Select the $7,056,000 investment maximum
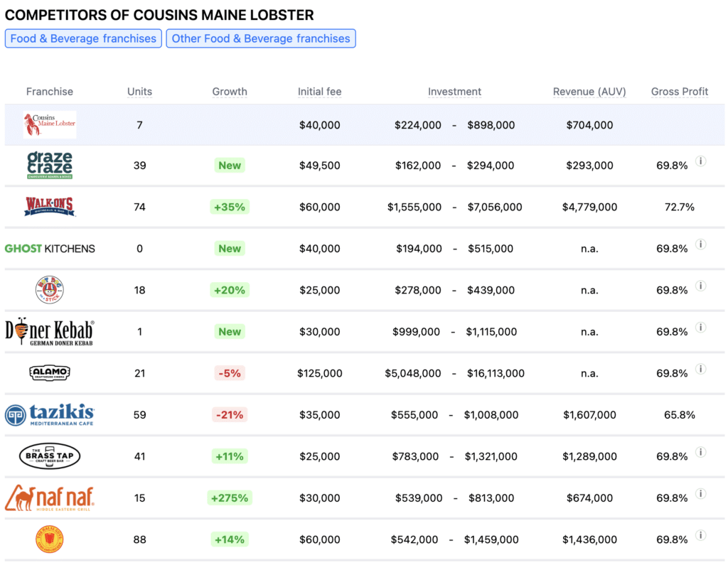The image size is (728, 570). pos(495,207)
